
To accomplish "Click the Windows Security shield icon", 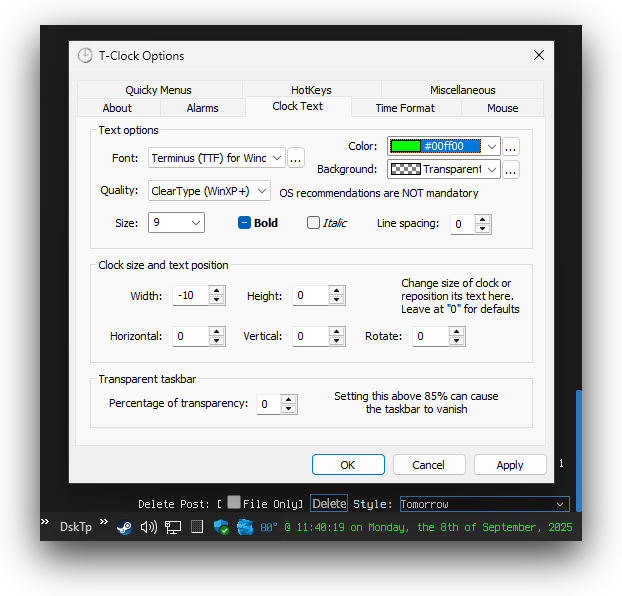I will (x=221, y=527).
